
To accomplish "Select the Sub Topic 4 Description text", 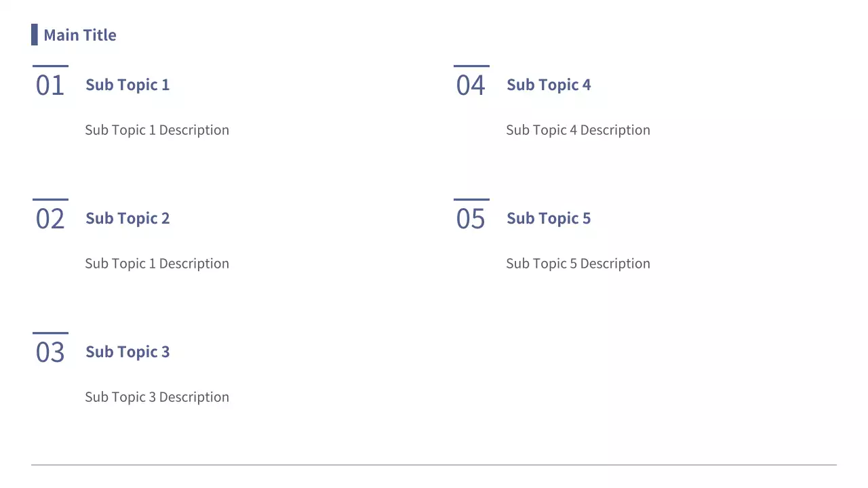I will (578, 130).
